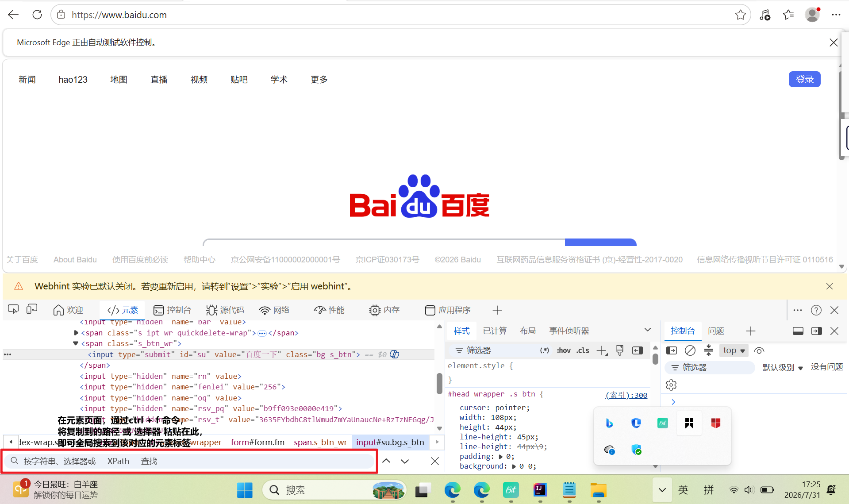Screen dimensions: 849x504
Task: Click the 没有问题 issues indicator
Action: (x=827, y=367)
